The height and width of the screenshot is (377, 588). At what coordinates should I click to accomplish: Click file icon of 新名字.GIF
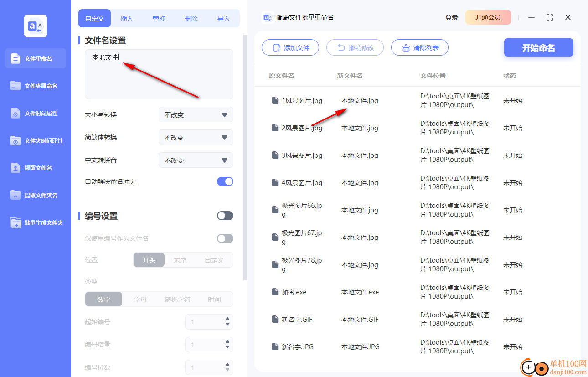tap(275, 319)
